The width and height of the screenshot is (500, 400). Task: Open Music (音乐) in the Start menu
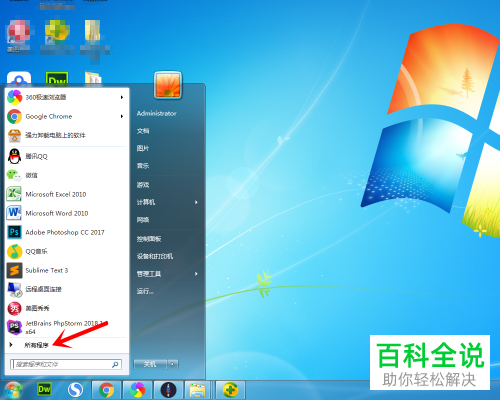[x=143, y=166]
